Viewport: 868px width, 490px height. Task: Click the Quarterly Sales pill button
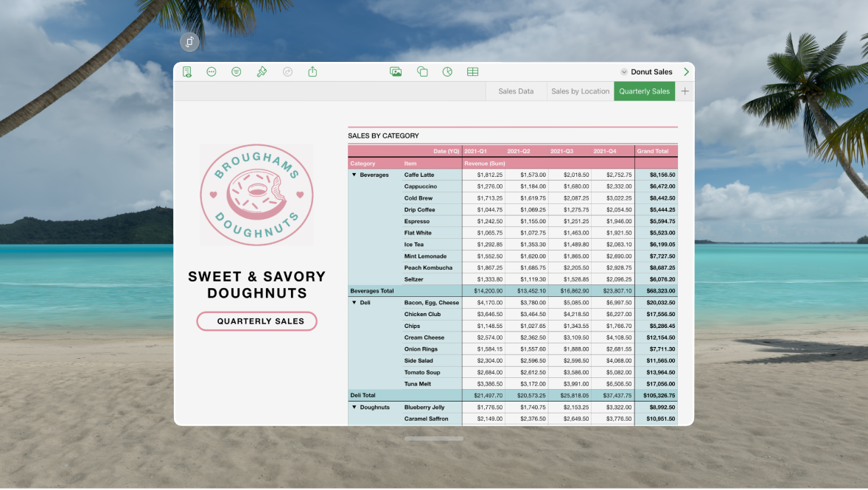(257, 321)
